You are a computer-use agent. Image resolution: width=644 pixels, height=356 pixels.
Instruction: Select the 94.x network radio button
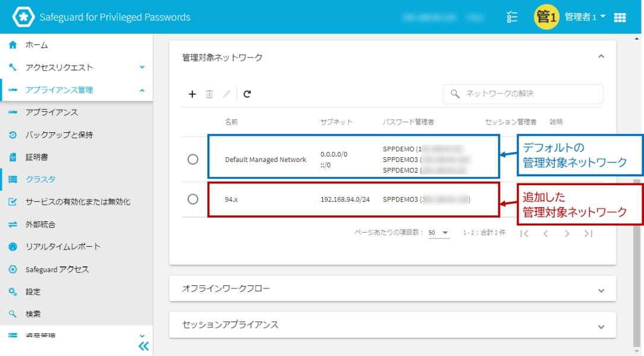[x=193, y=199]
